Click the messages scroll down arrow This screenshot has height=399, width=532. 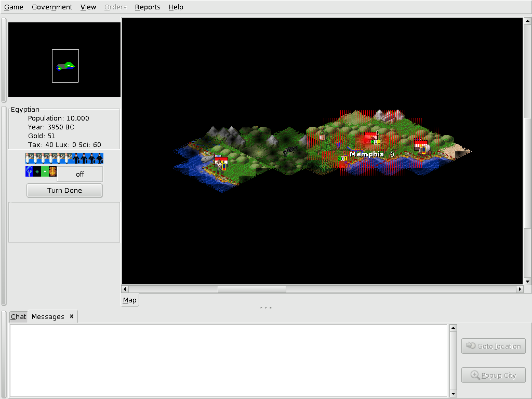(x=453, y=394)
